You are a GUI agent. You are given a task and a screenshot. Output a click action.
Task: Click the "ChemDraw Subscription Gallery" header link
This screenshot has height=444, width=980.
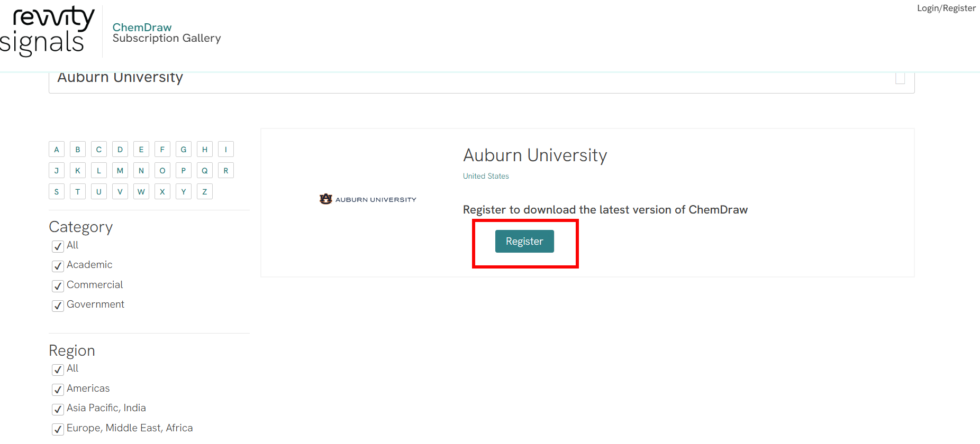pos(167,32)
